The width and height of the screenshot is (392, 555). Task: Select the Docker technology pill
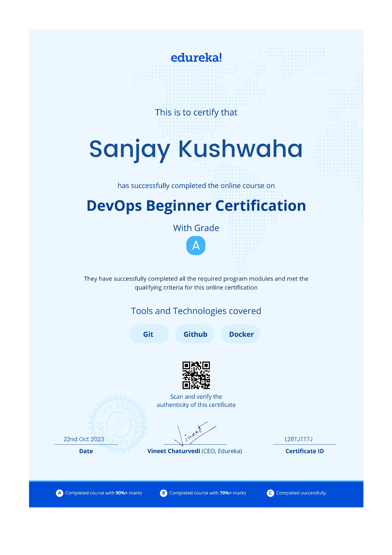(241, 334)
